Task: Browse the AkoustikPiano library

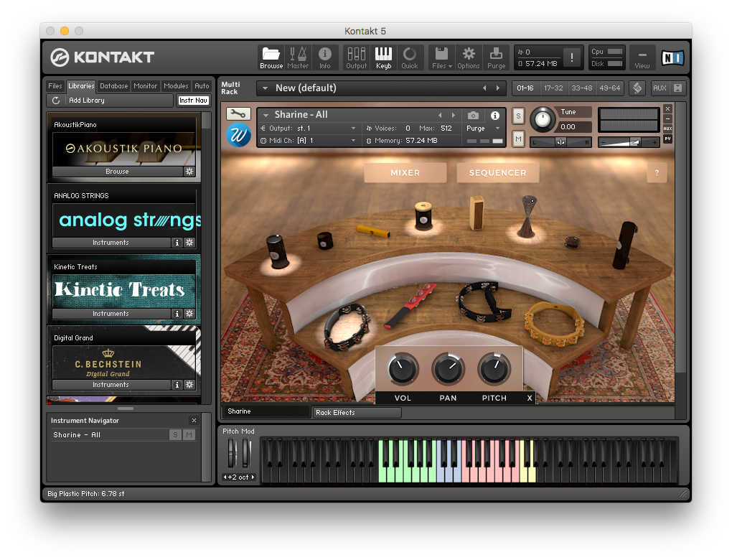Action: tap(117, 172)
